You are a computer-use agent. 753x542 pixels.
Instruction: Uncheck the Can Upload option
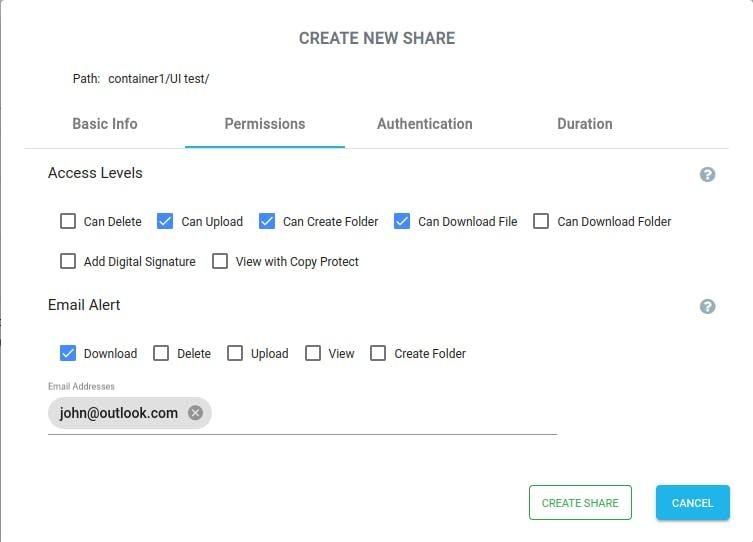(x=165, y=222)
